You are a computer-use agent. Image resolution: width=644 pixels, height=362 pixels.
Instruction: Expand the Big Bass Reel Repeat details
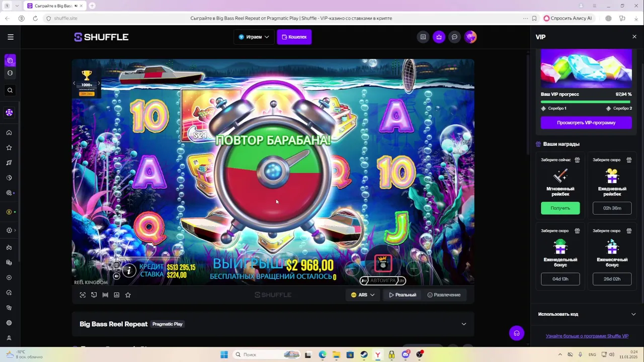pos(464,324)
